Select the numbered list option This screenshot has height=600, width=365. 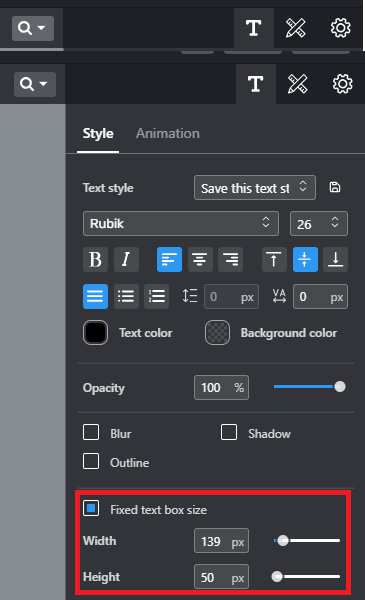[156, 297]
